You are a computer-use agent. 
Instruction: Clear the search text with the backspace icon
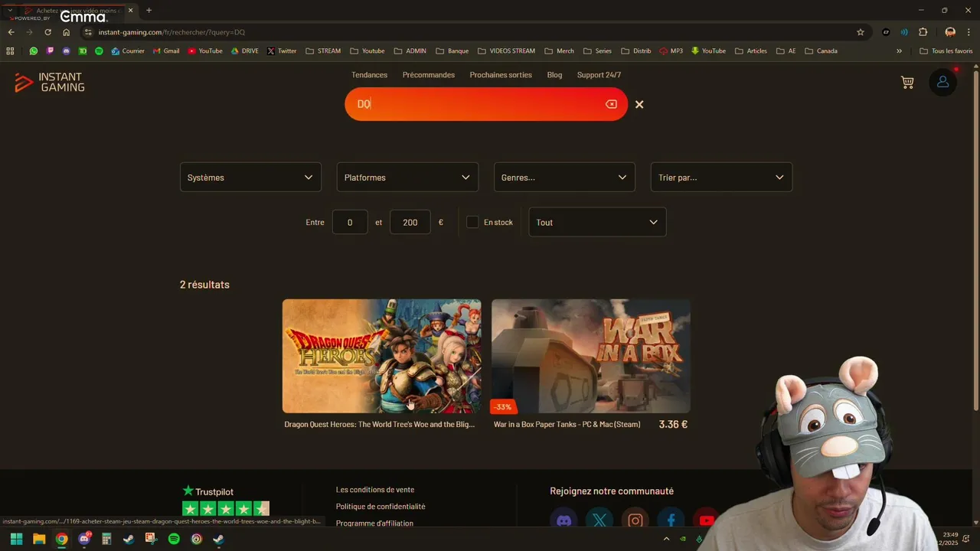611,104
